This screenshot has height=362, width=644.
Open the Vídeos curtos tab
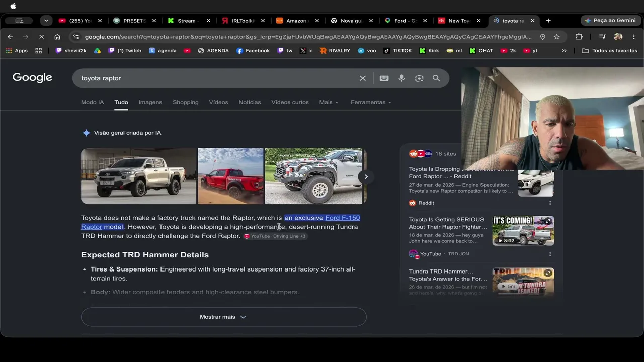[x=290, y=102]
